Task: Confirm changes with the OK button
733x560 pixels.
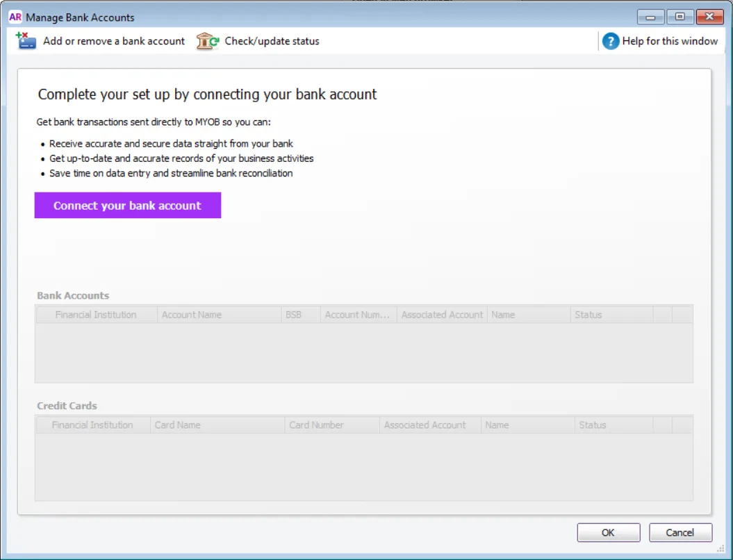Action: click(608, 532)
